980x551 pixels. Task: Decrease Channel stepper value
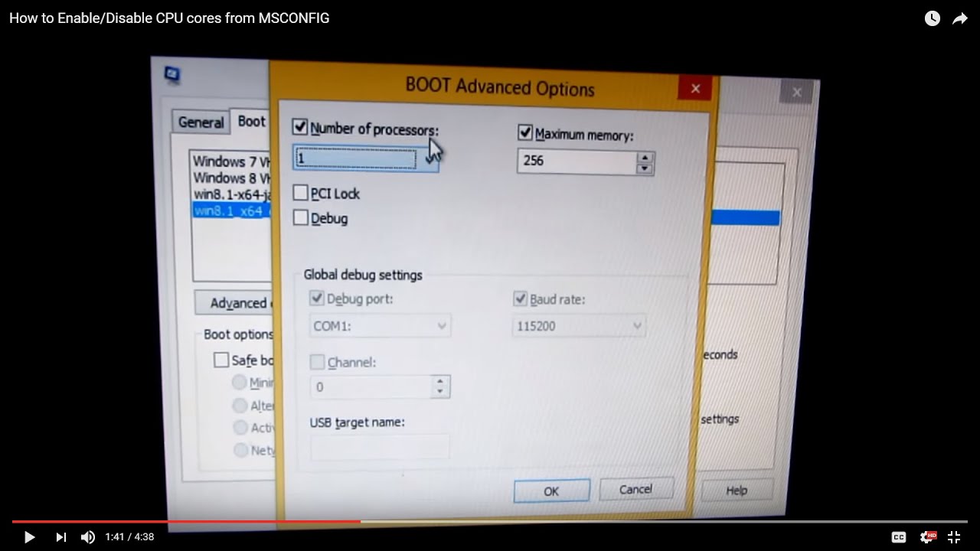click(x=439, y=392)
